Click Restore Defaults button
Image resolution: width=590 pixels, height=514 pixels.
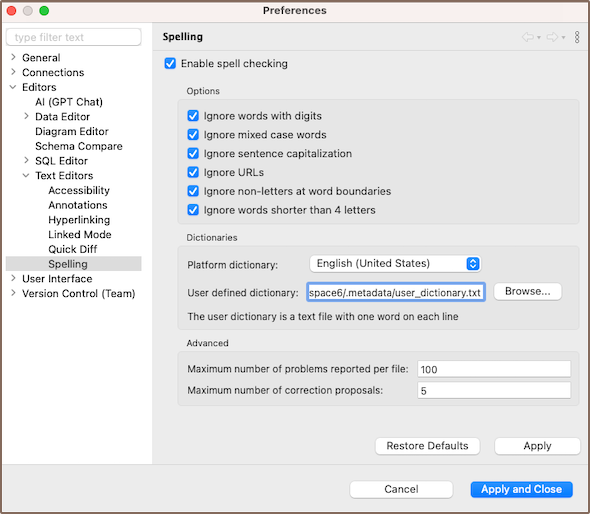point(427,446)
